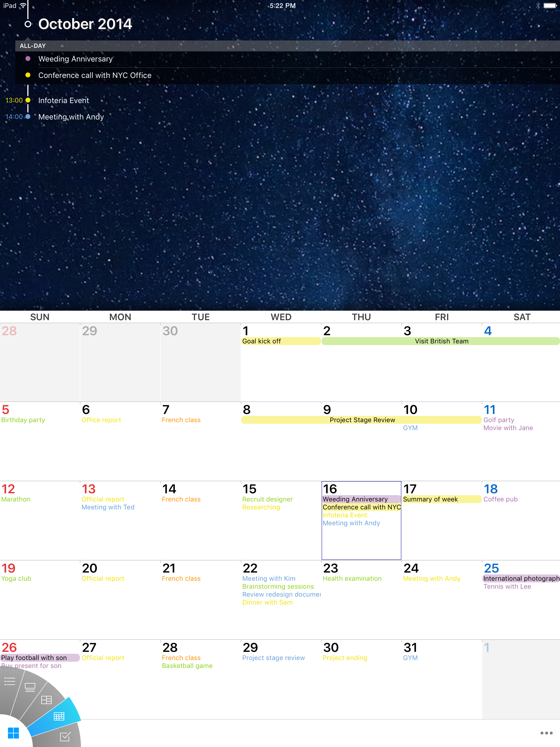Select the 14:00 Meeting with Andy entry
Screen dimensions: 560x747
point(71,117)
